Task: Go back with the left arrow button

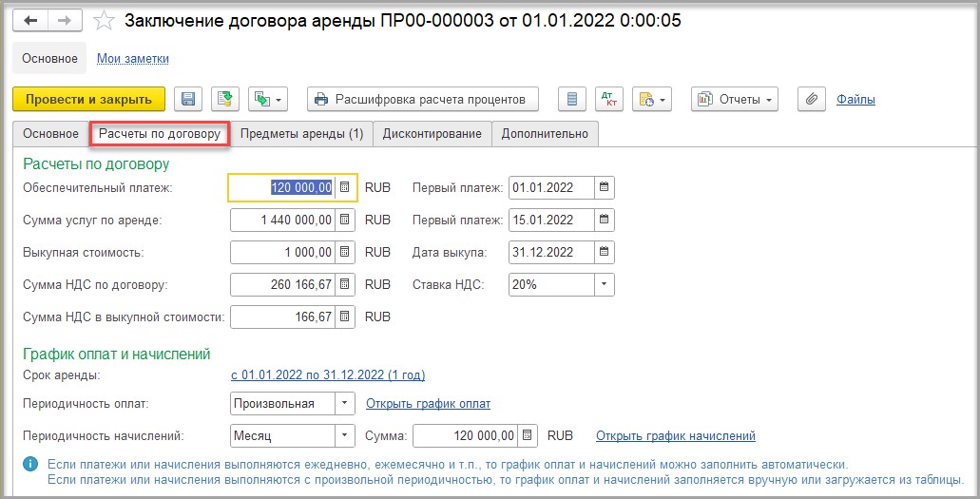Action: pos(30,21)
